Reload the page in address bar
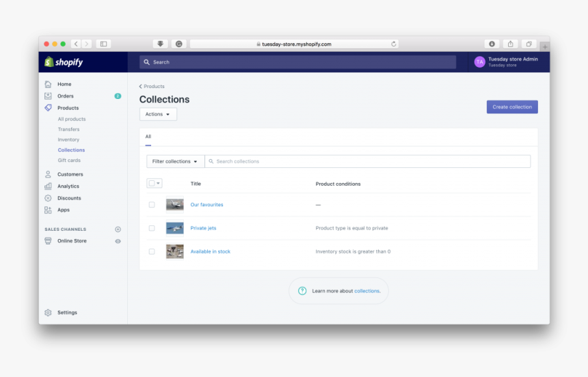 [394, 44]
